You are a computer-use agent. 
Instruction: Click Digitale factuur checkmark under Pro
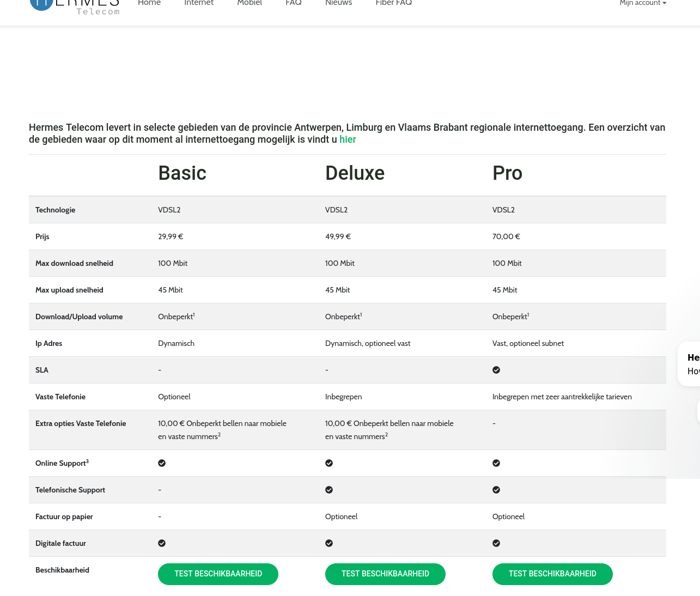pyautogui.click(x=496, y=543)
